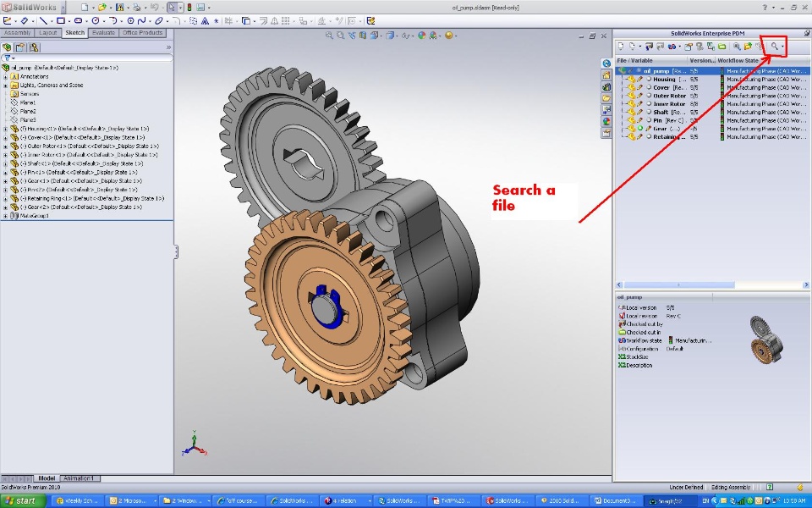Click the PDM Search magnifier icon
812x508 pixels.
point(774,46)
